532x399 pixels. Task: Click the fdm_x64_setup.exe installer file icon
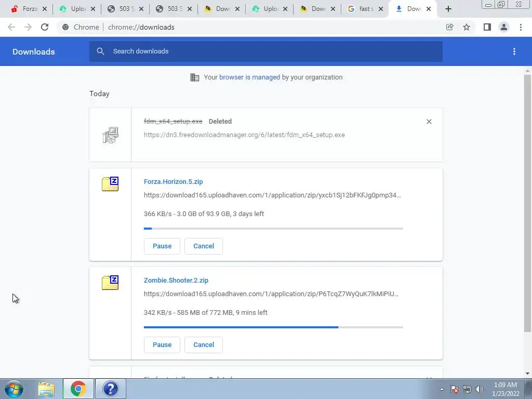tap(110, 135)
